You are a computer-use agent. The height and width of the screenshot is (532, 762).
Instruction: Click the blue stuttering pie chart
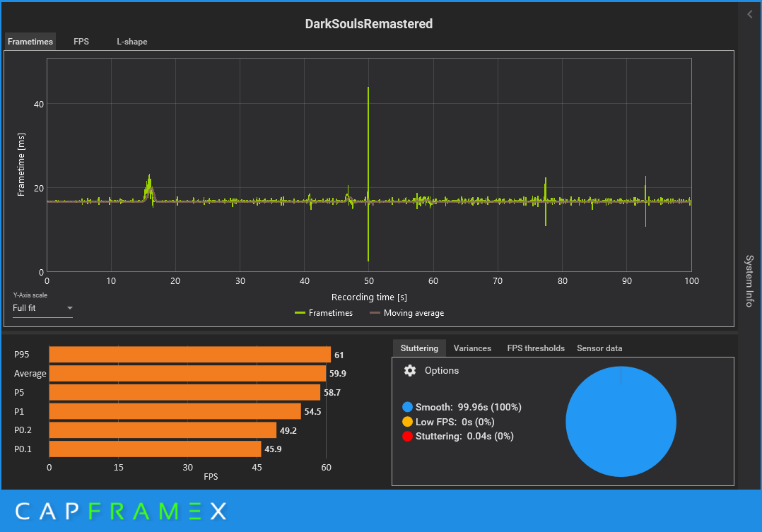click(621, 421)
